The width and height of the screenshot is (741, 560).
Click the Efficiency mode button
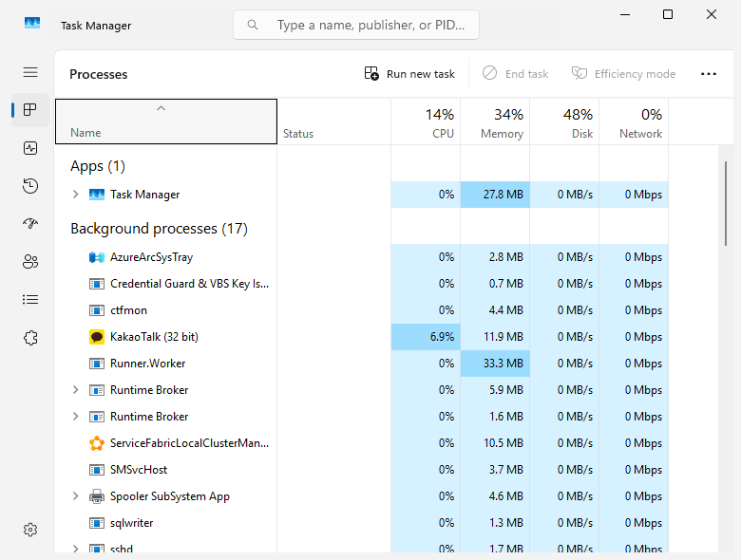[x=624, y=74]
